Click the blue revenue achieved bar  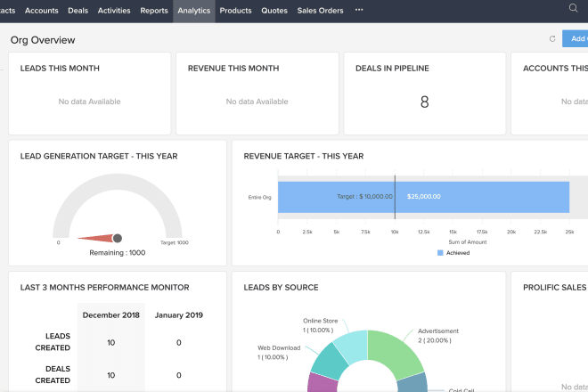click(x=423, y=197)
